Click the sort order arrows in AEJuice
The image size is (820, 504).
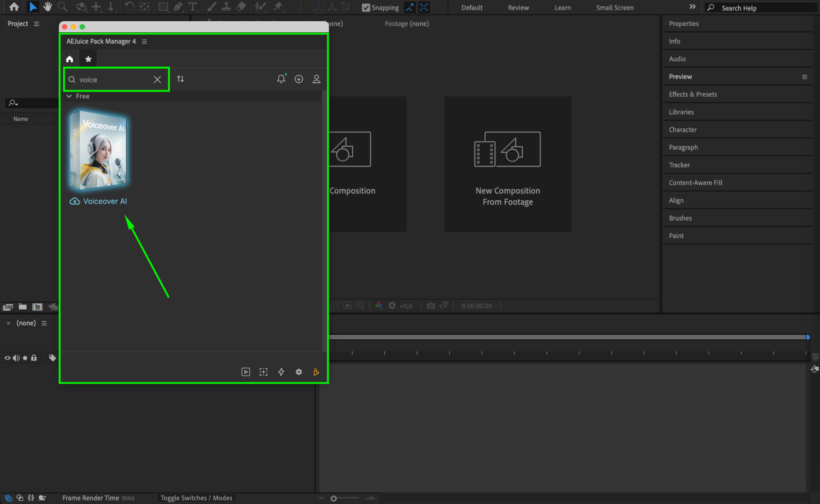coord(180,79)
